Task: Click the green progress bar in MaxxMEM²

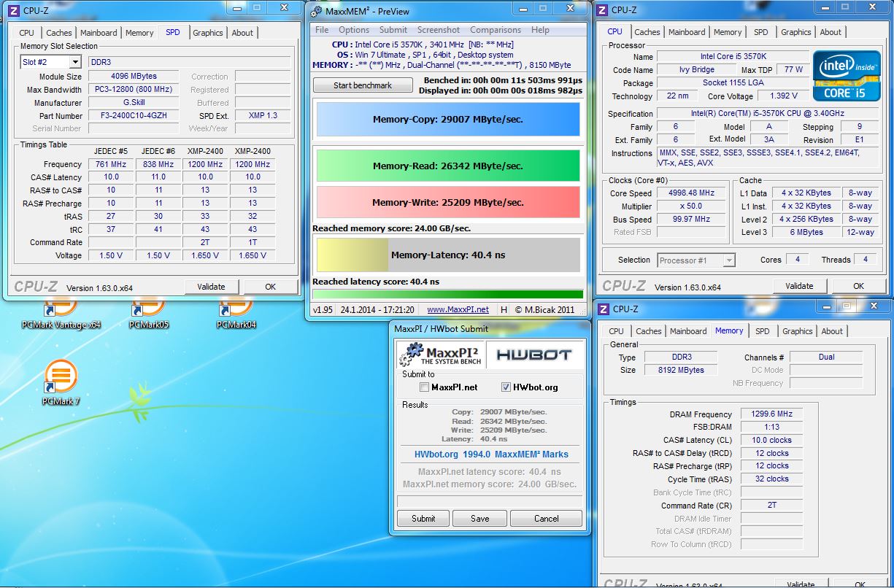Action: tap(447, 295)
